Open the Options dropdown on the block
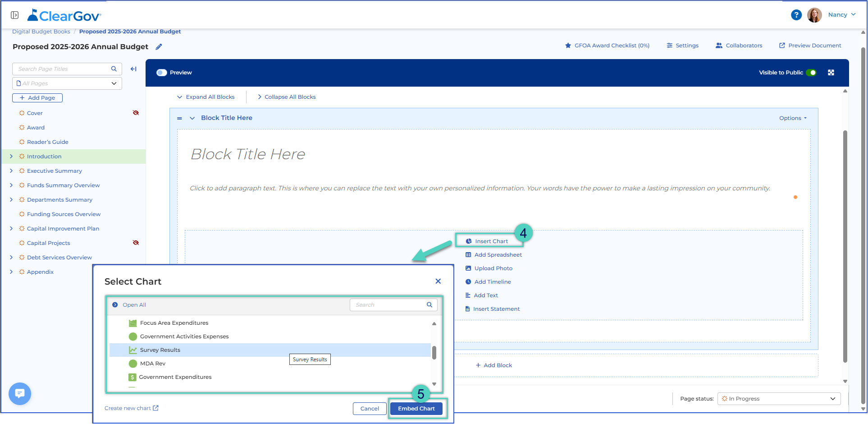The width and height of the screenshot is (868, 424). tap(793, 118)
